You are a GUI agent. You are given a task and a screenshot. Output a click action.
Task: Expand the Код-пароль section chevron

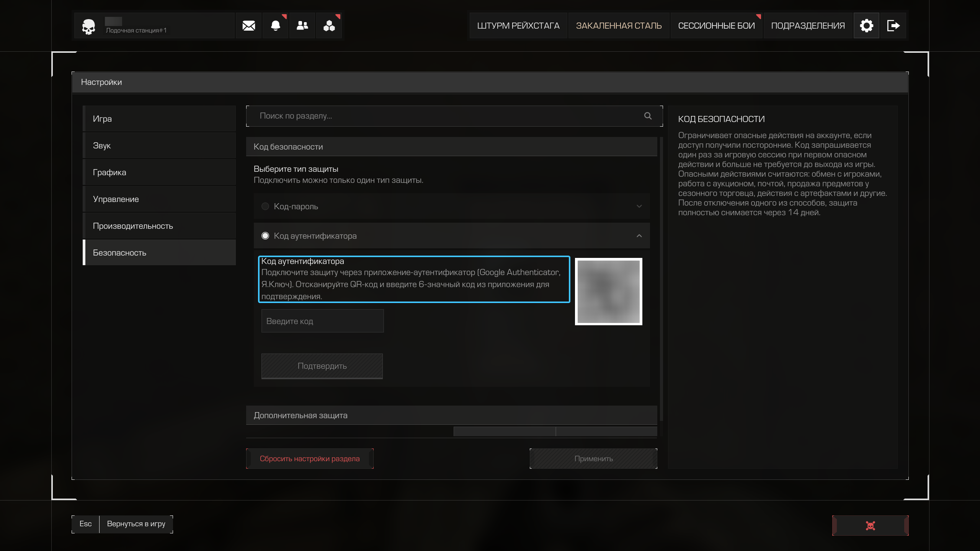click(x=639, y=206)
